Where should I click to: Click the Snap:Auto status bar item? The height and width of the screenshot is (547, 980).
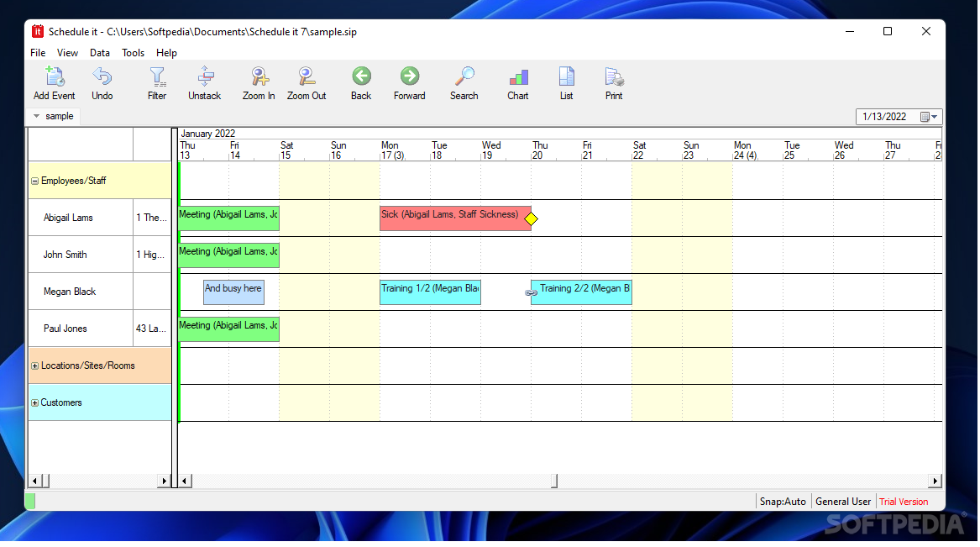pos(783,502)
